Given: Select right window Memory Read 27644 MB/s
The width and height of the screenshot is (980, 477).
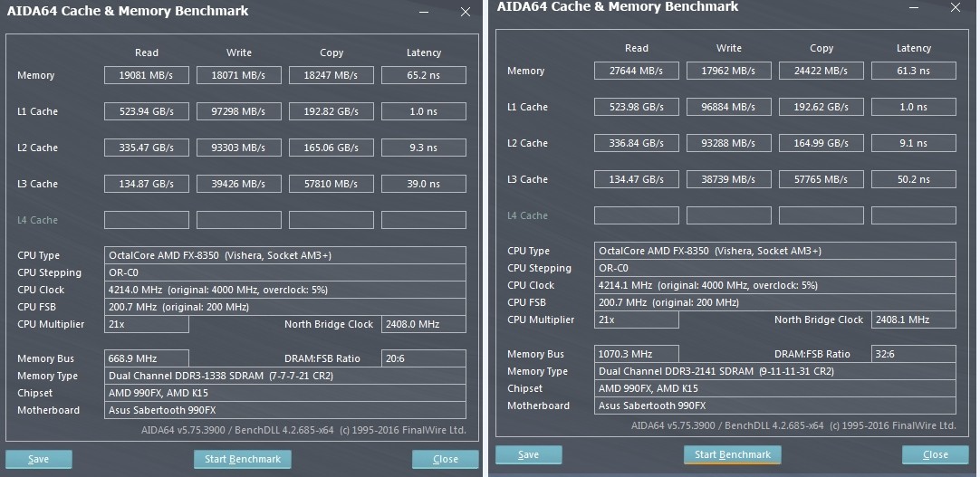Looking at the screenshot, I should coord(636,71).
